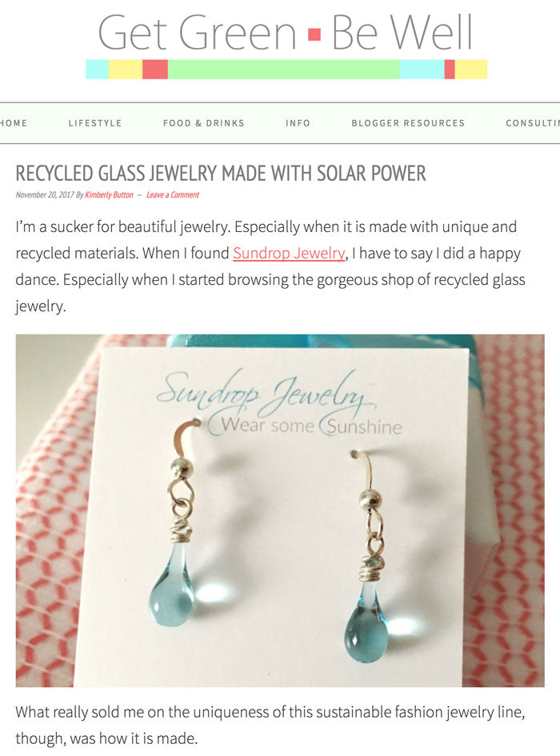Click the Sundrop Jewelry card logo
This screenshot has height=756, width=560.
point(278,403)
